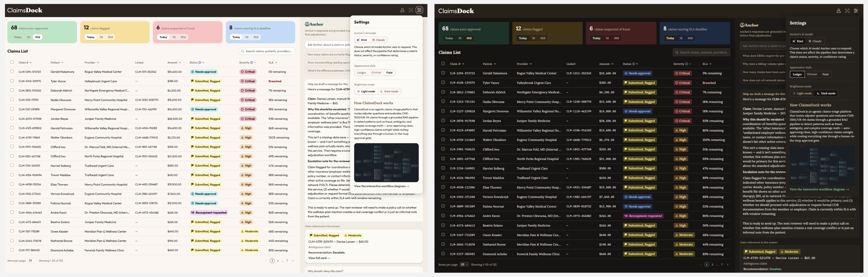Check Desmond Achebe row checkbox in light window
The image size is (868, 277).
(12, 250)
